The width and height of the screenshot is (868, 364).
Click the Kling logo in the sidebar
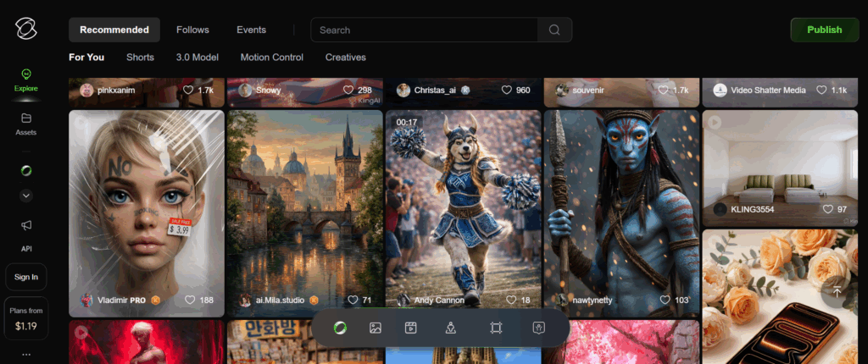(x=26, y=30)
